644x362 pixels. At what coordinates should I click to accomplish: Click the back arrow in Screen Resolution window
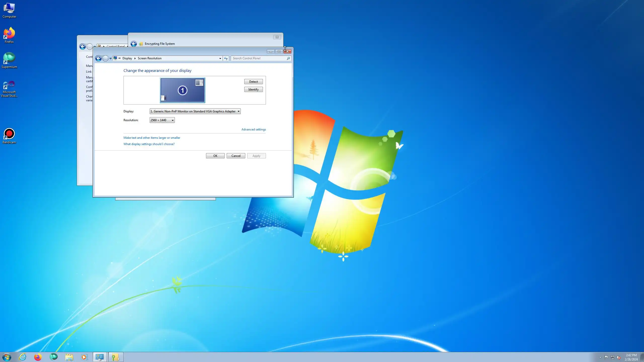98,58
